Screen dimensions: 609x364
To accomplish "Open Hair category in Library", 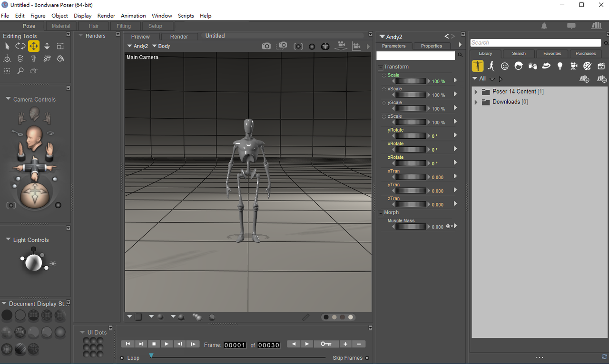I will coord(519,66).
